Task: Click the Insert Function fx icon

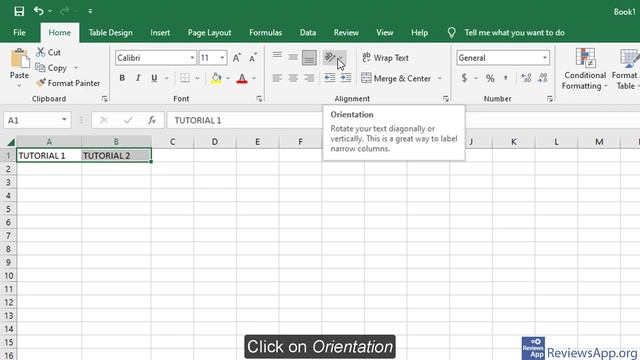Action: coord(152,120)
